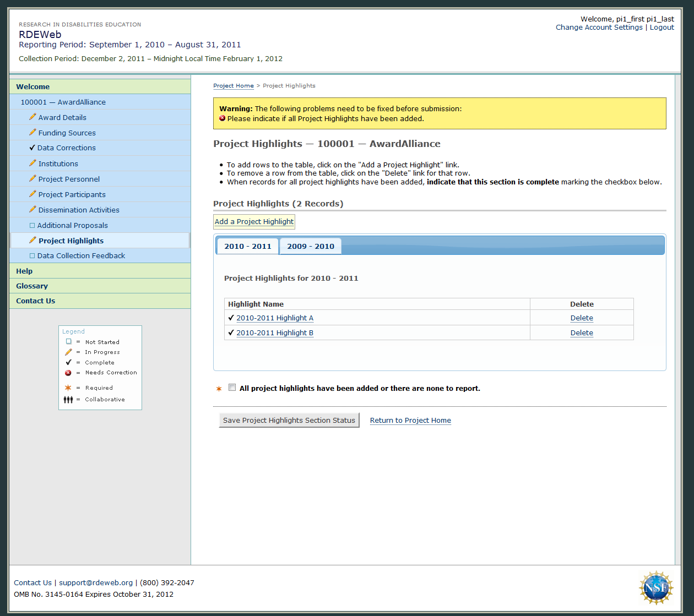This screenshot has height=616, width=694.
Task: Click the square icon beside Data Collection Feedback
Action: point(32,256)
